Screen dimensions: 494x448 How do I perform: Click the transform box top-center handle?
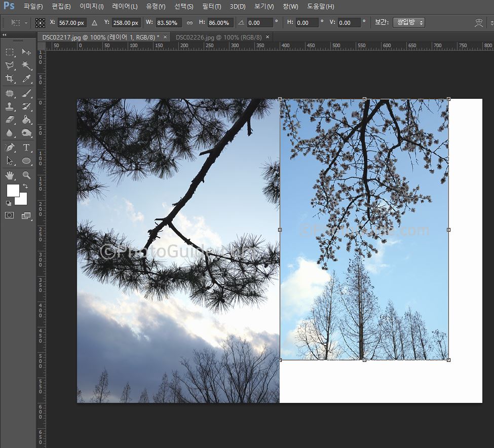click(364, 99)
